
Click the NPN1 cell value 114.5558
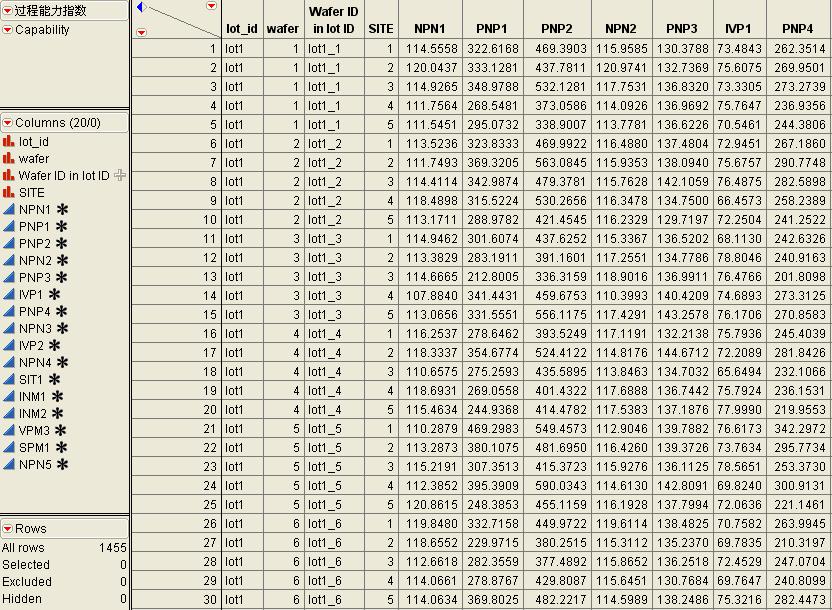click(431, 49)
